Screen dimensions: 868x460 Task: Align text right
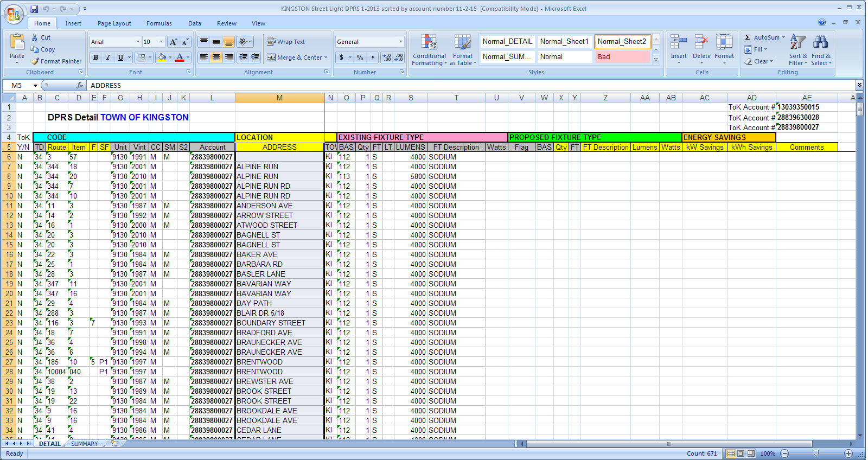pos(228,57)
